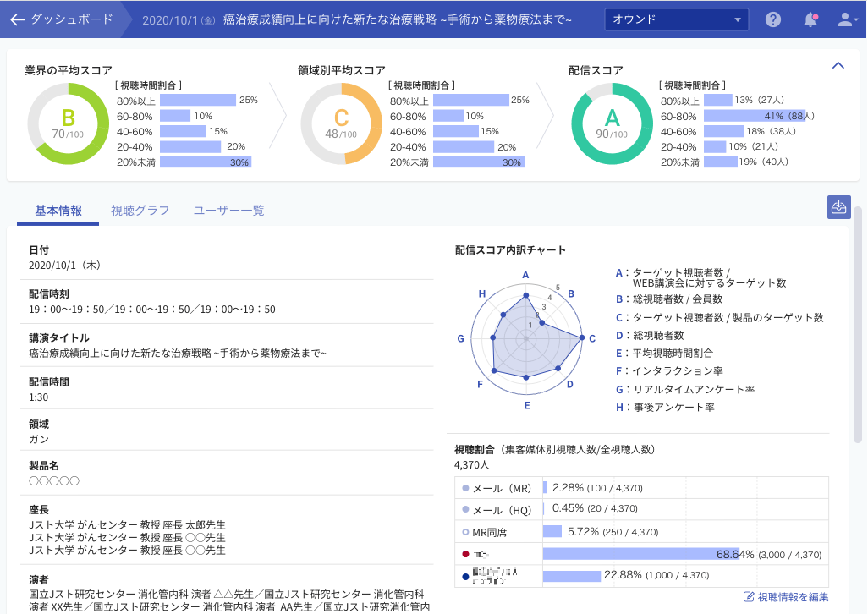Click the メール（MR） legend dot

point(465,488)
